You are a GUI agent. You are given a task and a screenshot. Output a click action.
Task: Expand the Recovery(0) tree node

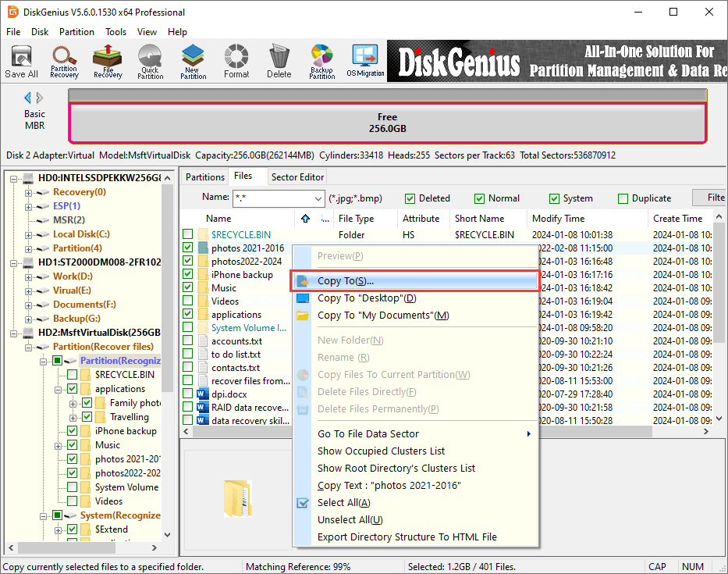28,192
